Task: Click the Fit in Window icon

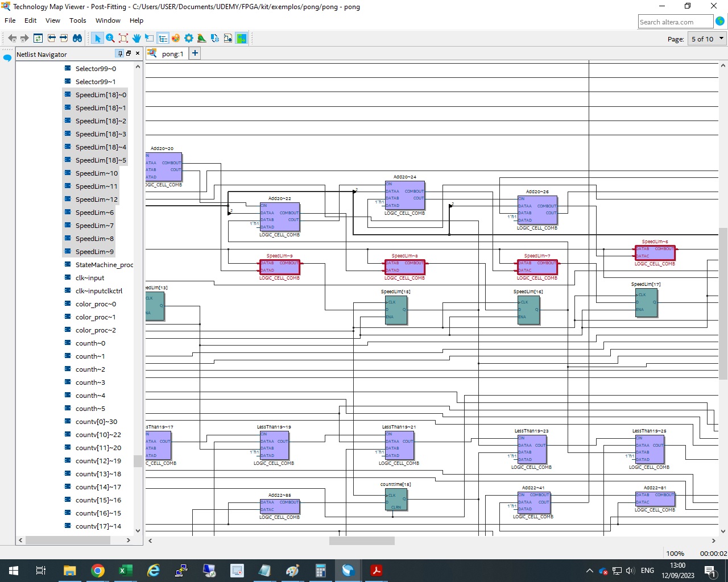Action: pos(123,38)
